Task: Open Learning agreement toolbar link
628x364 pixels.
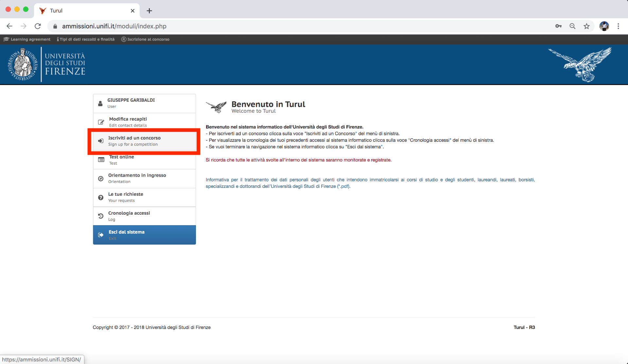Action: [x=27, y=39]
